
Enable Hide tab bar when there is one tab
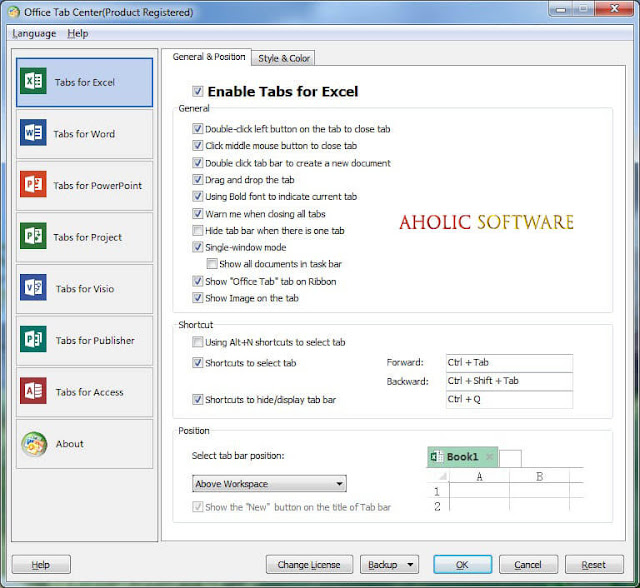[198, 231]
